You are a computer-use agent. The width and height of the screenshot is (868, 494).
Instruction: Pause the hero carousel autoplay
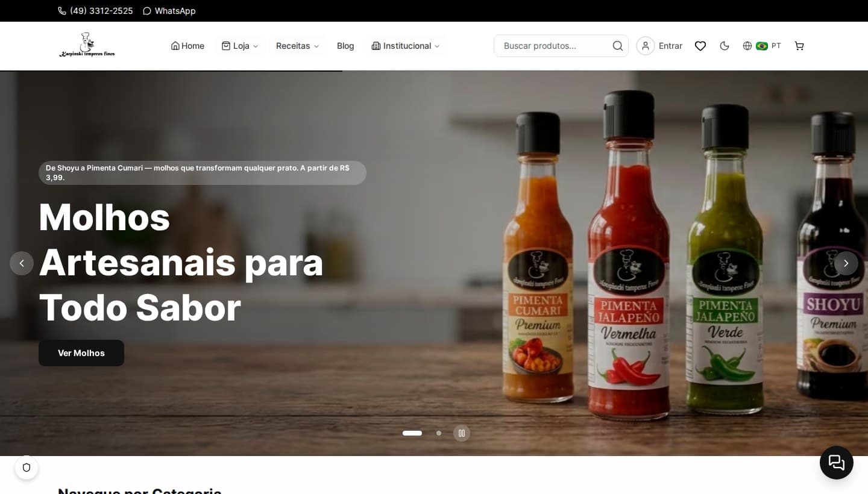tap(461, 433)
